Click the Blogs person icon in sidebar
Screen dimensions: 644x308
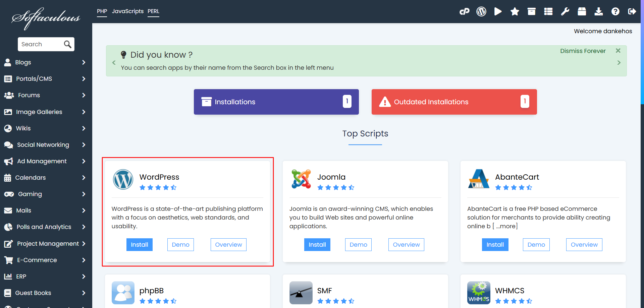tap(7, 62)
